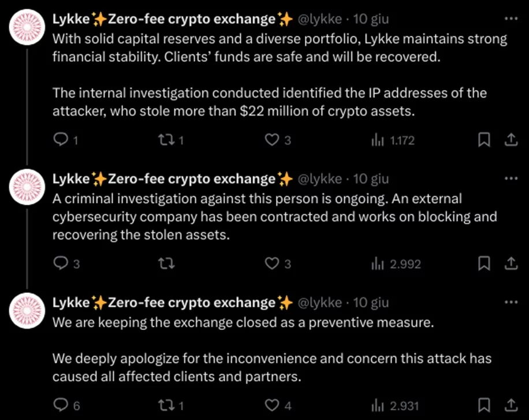Share the exchange closed apology tweet
The image size is (529, 420).
[x=511, y=404]
